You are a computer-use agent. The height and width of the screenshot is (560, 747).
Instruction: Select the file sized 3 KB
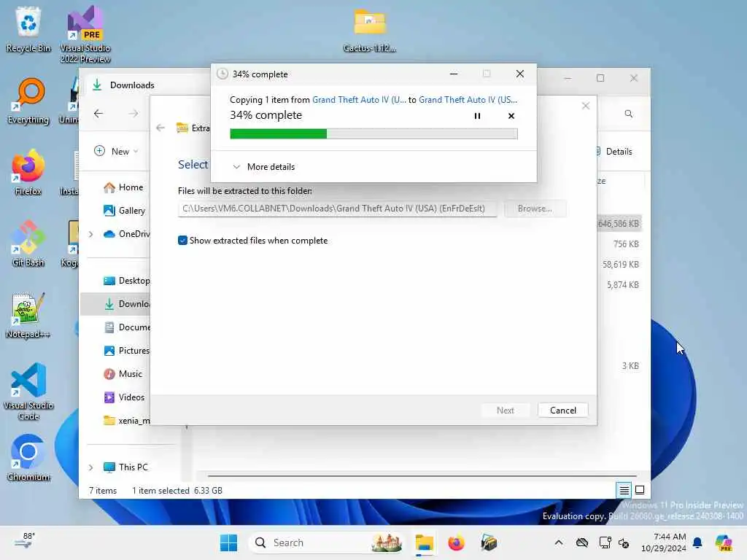(630, 366)
